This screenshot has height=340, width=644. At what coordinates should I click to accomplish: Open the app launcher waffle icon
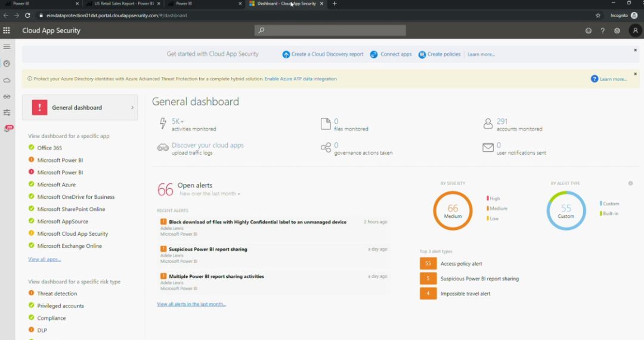point(7,30)
